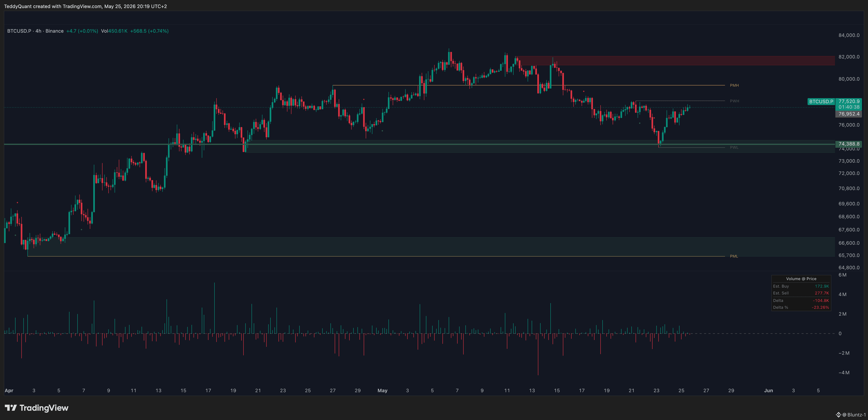Click the grey price label 76,952.4
This screenshot has width=868, height=420.
pos(849,114)
